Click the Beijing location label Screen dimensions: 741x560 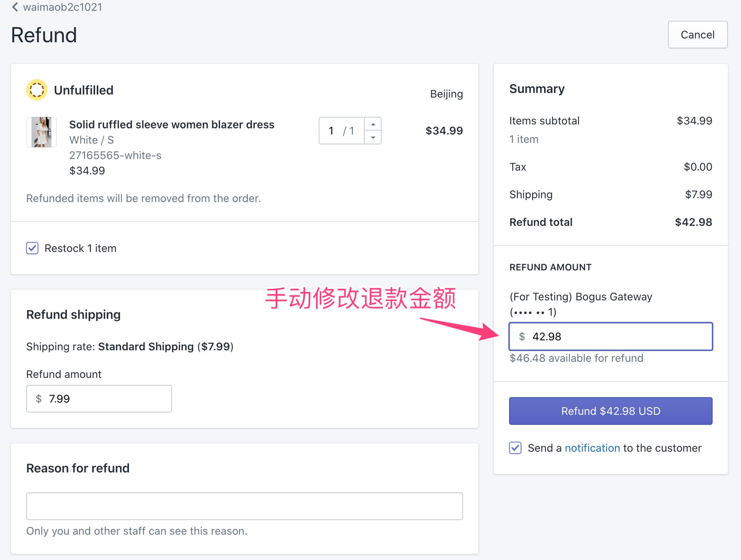(446, 94)
